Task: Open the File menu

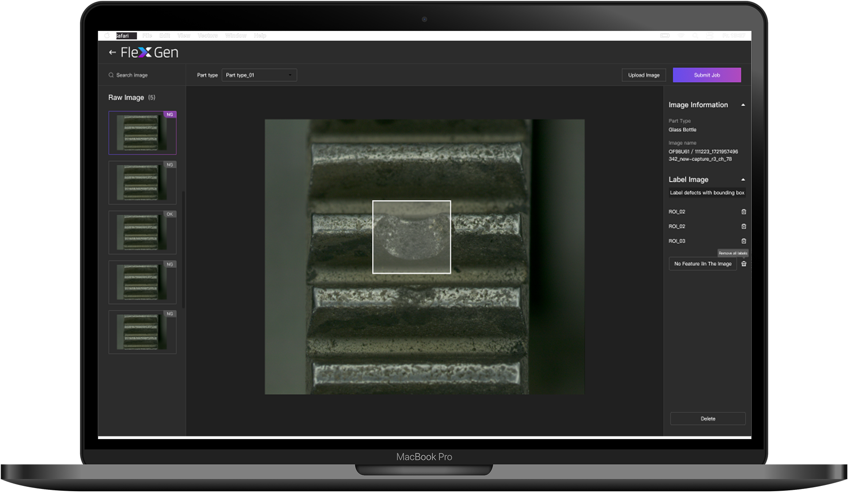Action: 147,35
